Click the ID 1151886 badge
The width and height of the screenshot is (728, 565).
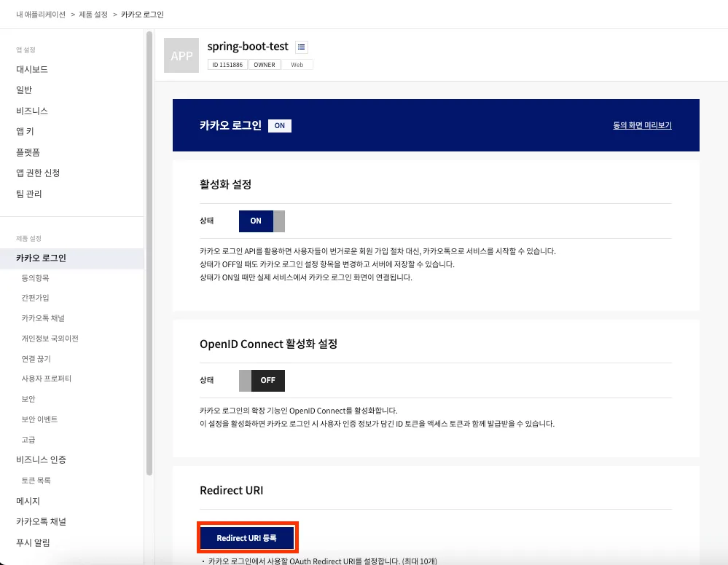[227, 65]
